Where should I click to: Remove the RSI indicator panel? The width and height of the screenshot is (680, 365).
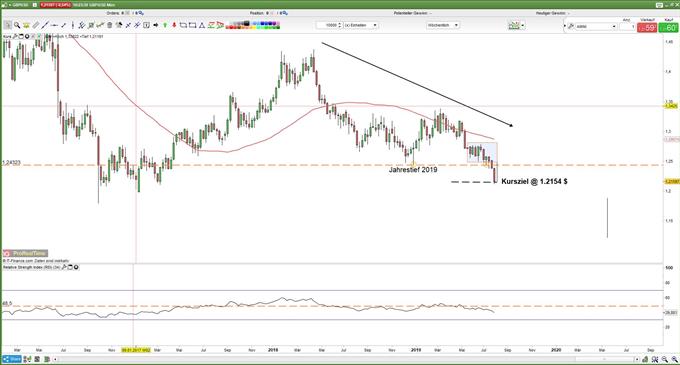pyautogui.click(x=76, y=267)
